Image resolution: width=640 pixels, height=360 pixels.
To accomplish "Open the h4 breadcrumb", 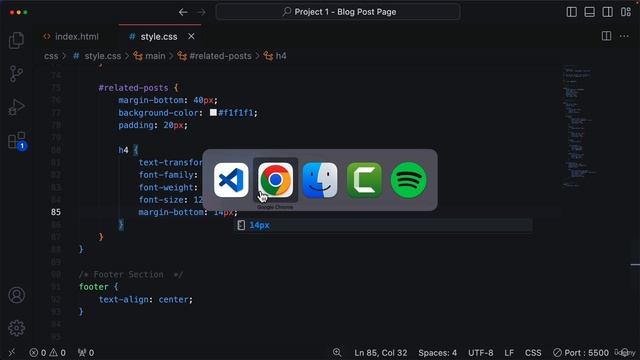I will [x=275, y=56].
